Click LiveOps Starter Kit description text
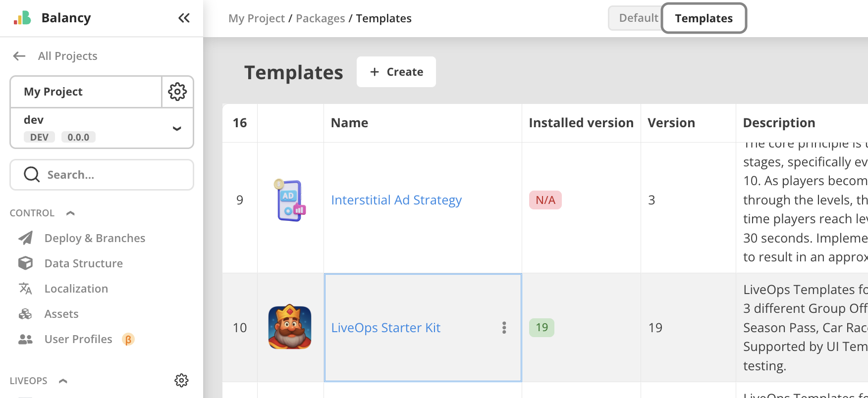 pos(806,327)
